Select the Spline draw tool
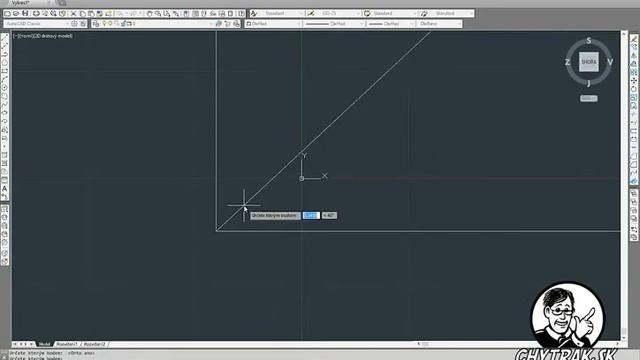The height and width of the screenshot is (360, 640). [4, 104]
